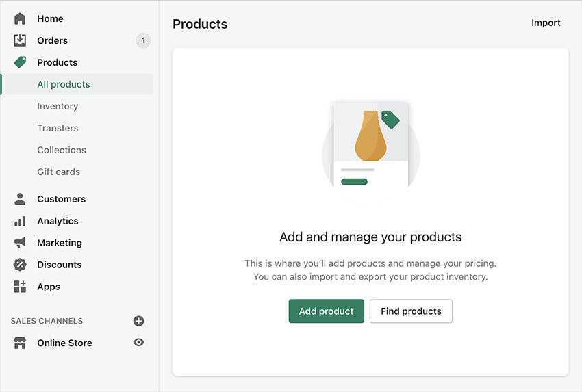Go to Transfers section
The height and width of the screenshot is (392, 582).
(x=58, y=128)
